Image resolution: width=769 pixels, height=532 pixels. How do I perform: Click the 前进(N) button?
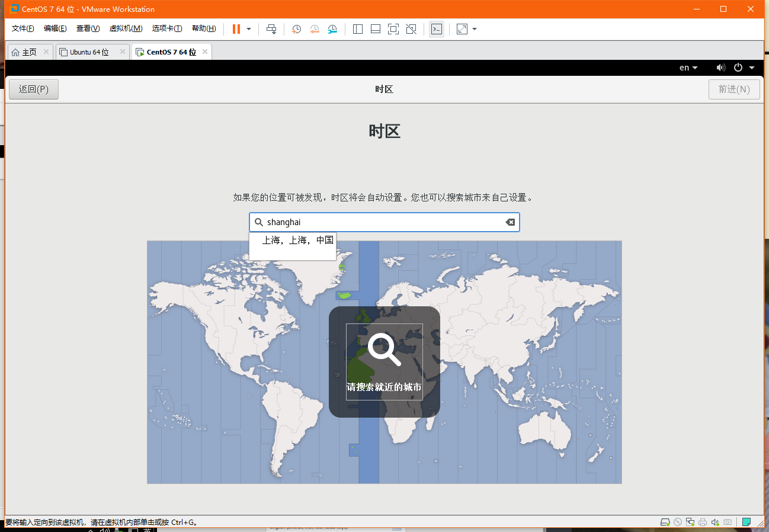click(x=734, y=89)
